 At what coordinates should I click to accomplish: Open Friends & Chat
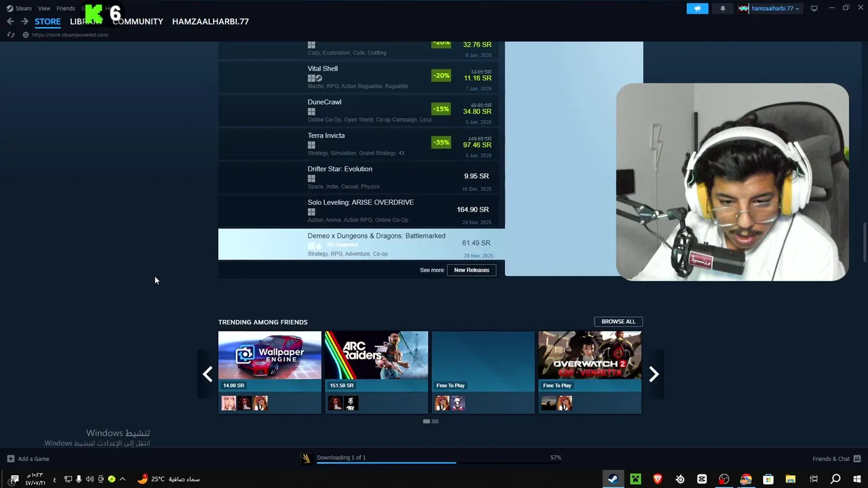tap(831, 459)
